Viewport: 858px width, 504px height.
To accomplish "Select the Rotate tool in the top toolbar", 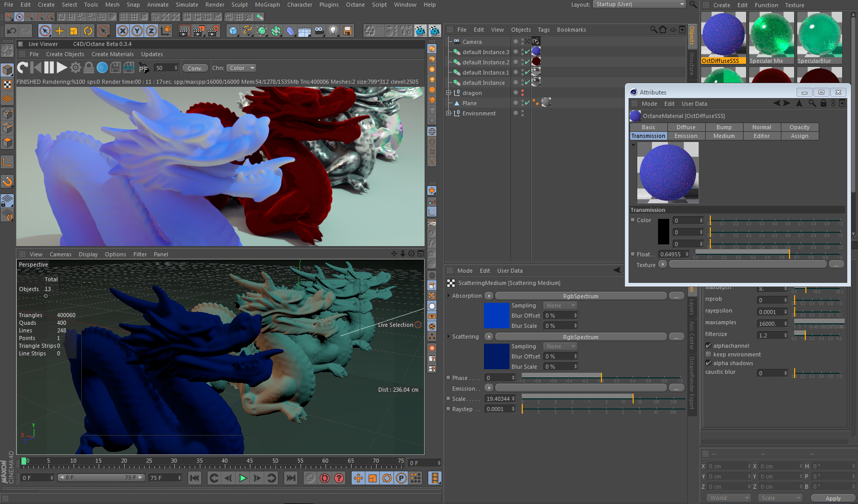I will [x=88, y=31].
